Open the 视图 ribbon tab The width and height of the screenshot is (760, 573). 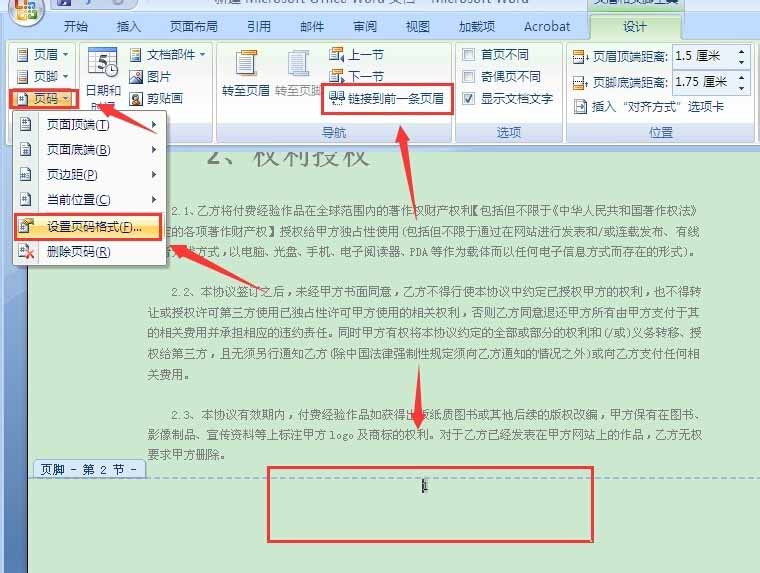417,26
